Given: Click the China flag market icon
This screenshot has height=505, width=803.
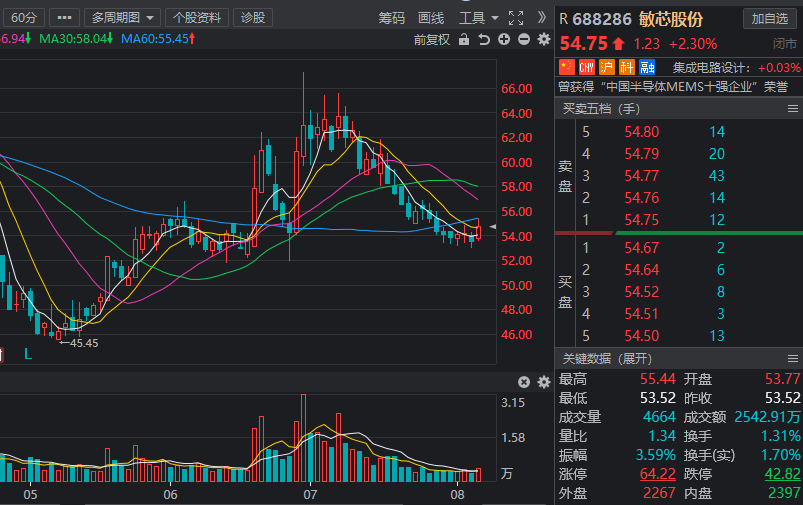Looking at the screenshot, I should point(566,67).
